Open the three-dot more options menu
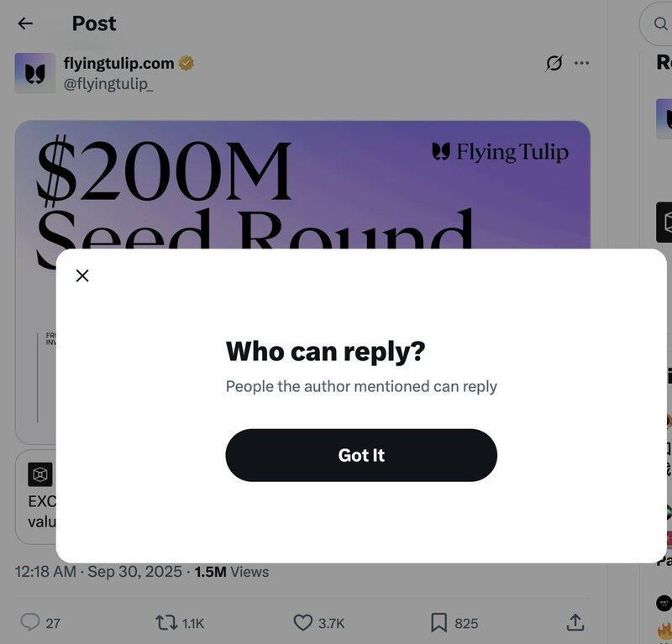The image size is (672, 644). pos(581,63)
